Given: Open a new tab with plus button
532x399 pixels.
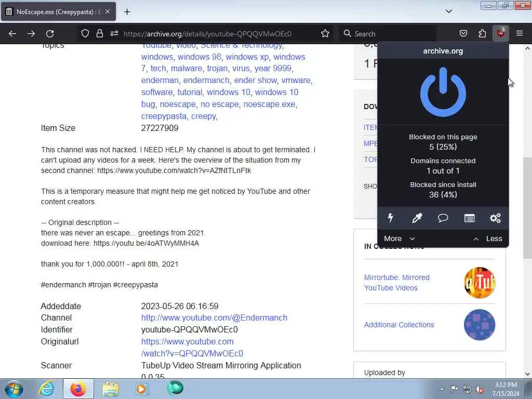Looking at the screenshot, I should [127, 12].
